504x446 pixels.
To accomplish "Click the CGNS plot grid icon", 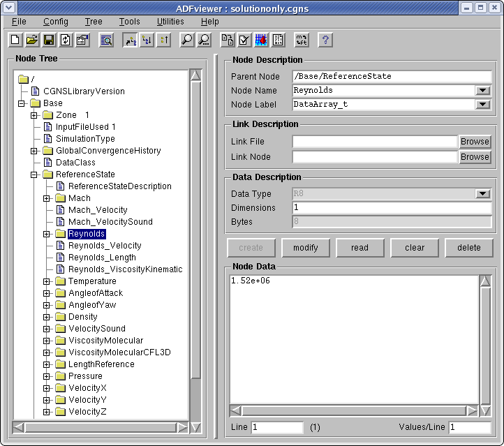I will (x=261, y=40).
